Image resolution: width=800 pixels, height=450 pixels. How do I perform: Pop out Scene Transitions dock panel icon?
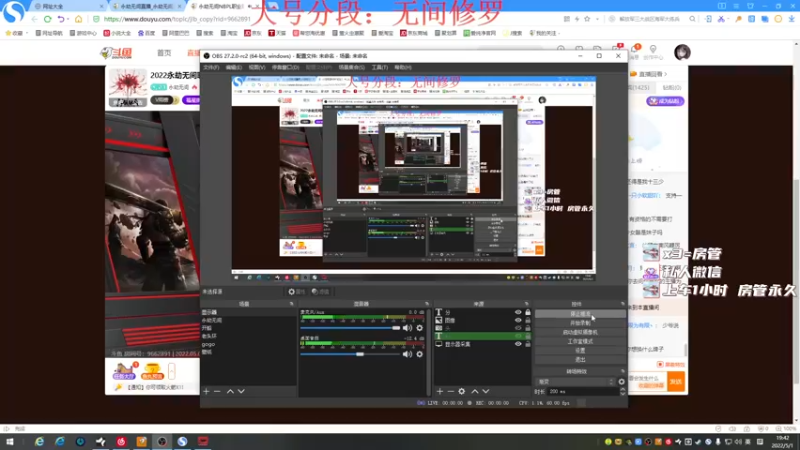coord(622,371)
